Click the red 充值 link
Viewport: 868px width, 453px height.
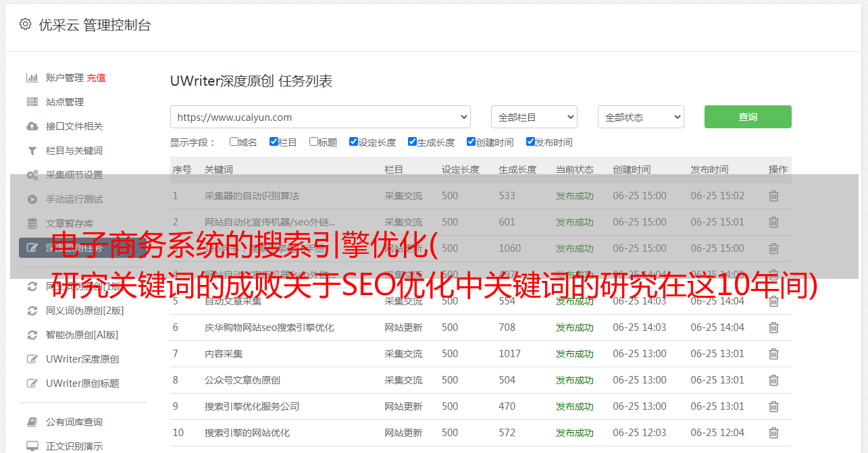point(96,78)
